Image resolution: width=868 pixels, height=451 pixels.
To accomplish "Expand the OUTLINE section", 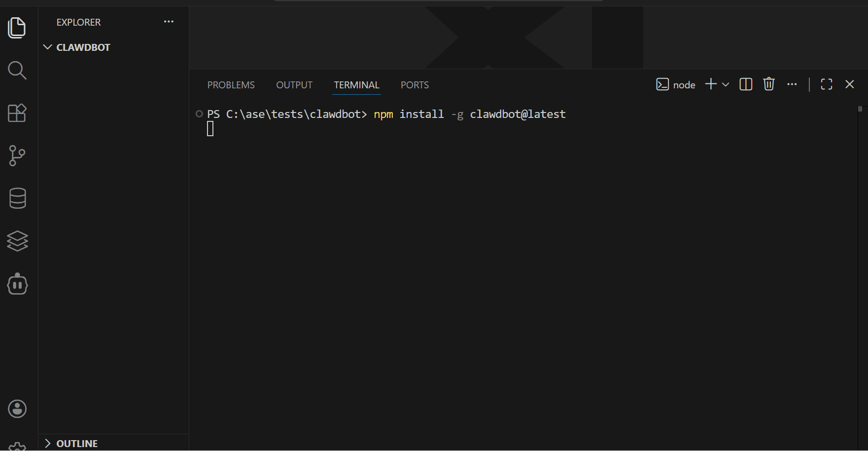I will click(x=48, y=443).
